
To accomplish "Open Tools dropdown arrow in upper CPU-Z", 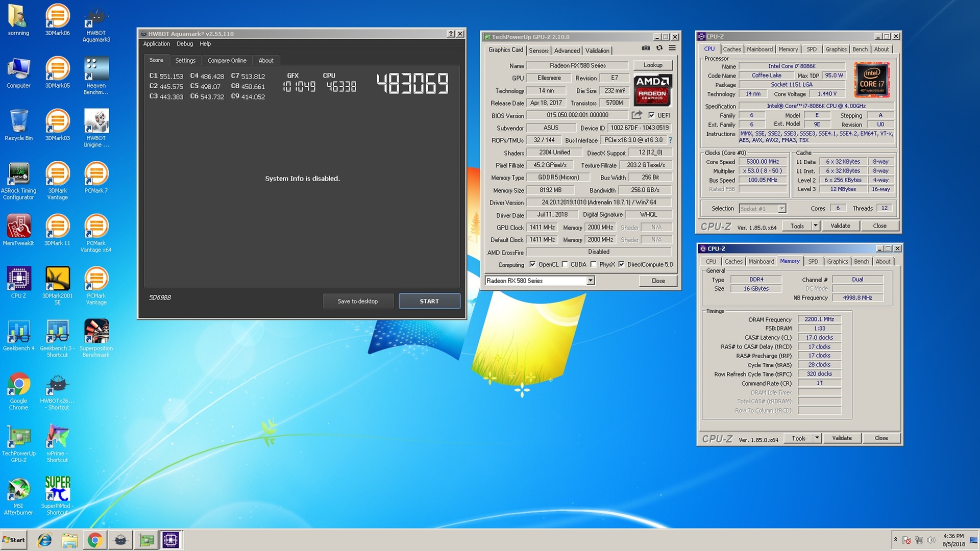I will (815, 226).
